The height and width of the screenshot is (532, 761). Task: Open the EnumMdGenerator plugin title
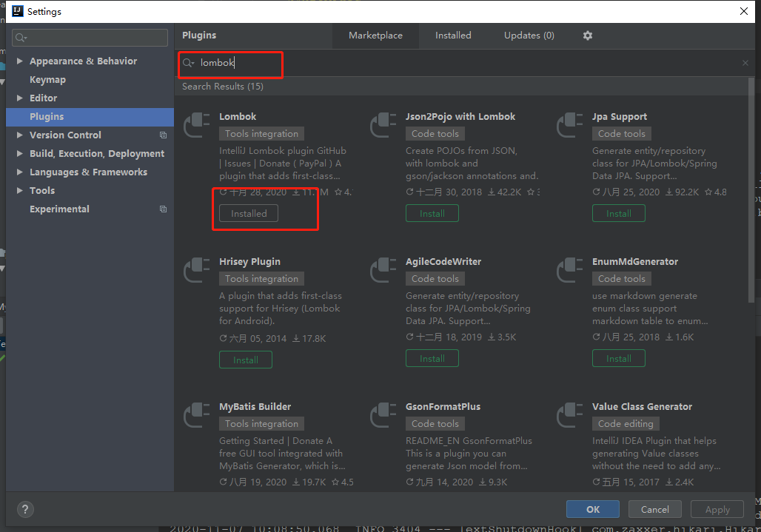635,261
